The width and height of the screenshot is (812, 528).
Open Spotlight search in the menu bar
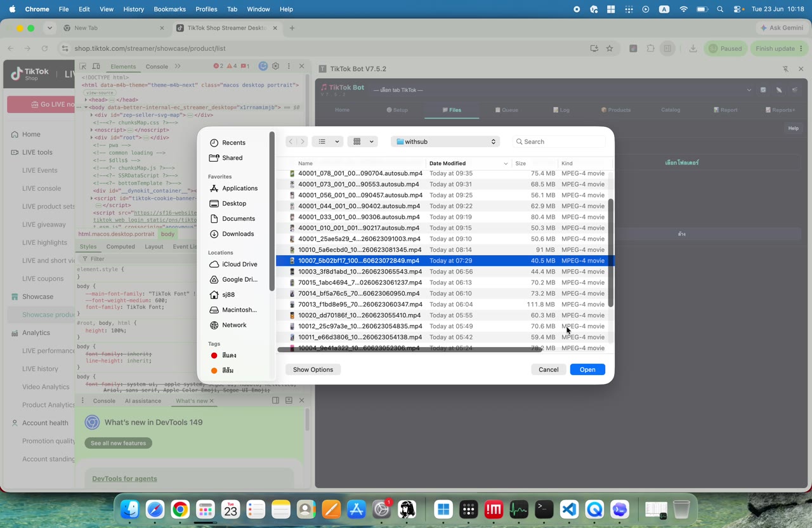point(720,9)
